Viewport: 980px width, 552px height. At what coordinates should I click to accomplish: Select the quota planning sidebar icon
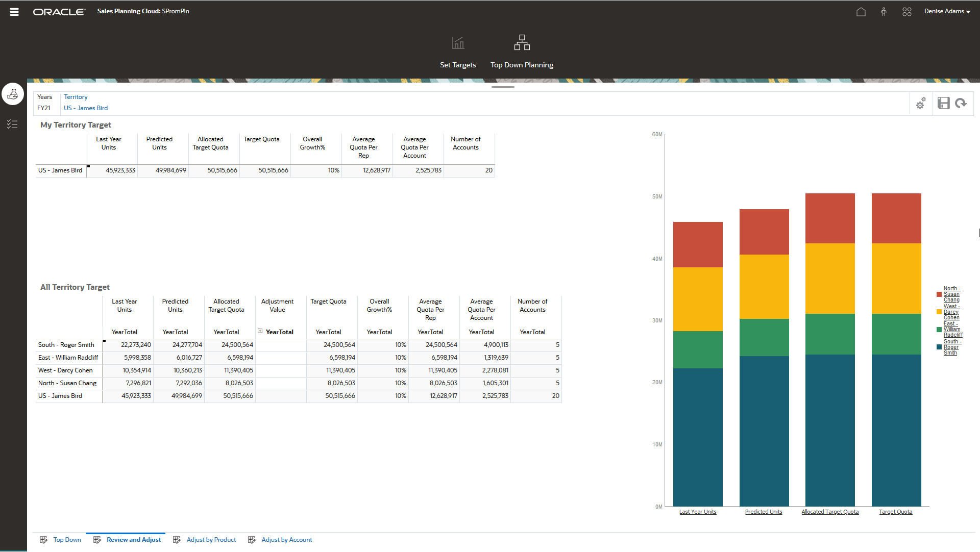click(x=12, y=94)
